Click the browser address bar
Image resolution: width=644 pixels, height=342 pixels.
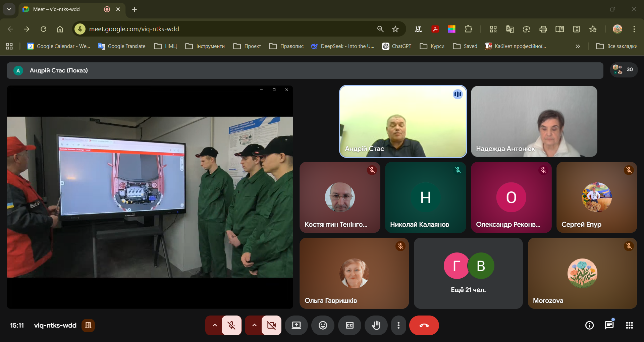(228, 29)
